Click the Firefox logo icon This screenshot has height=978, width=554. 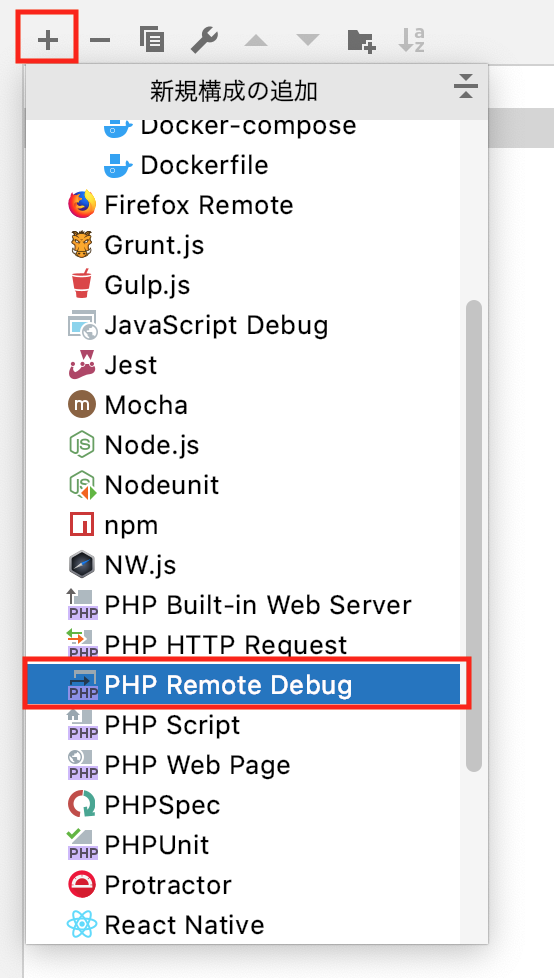(x=82, y=205)
